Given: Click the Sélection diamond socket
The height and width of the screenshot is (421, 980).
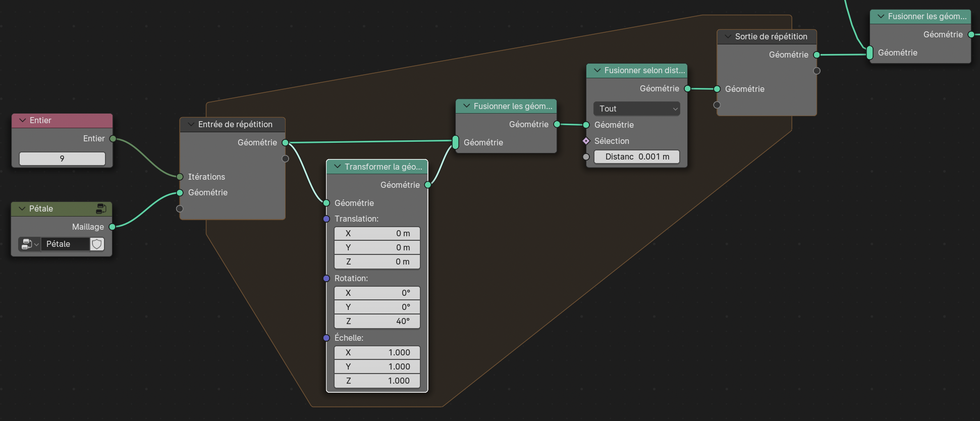Looking at the screenshot, I should 586,141.
